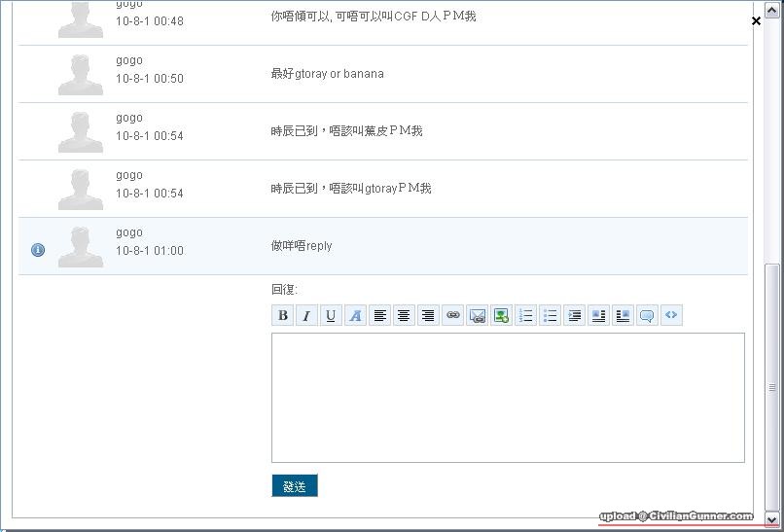Insert an image into the reply
Viewport: 784px width, 532px height.
click(501, 315)
